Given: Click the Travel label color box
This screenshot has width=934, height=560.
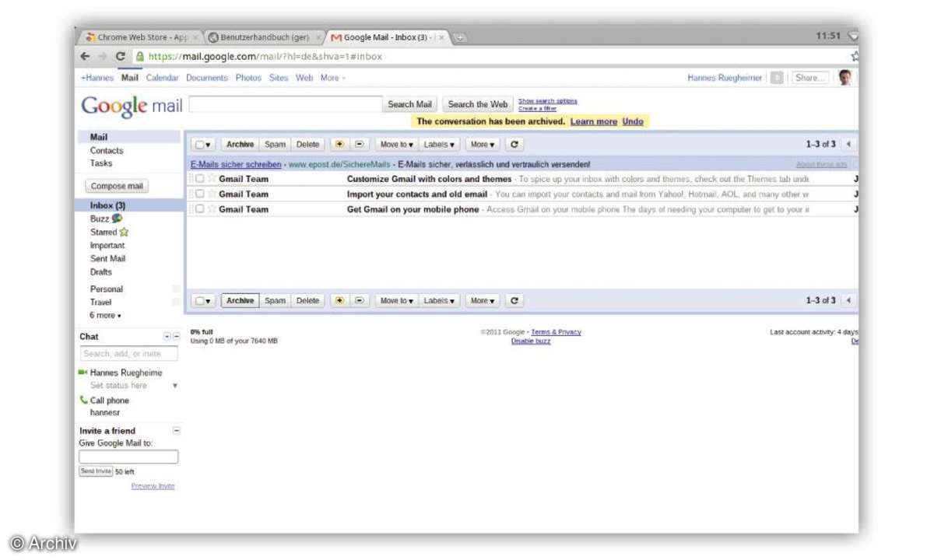Looking at the screenshot, I should coord(176,303).
